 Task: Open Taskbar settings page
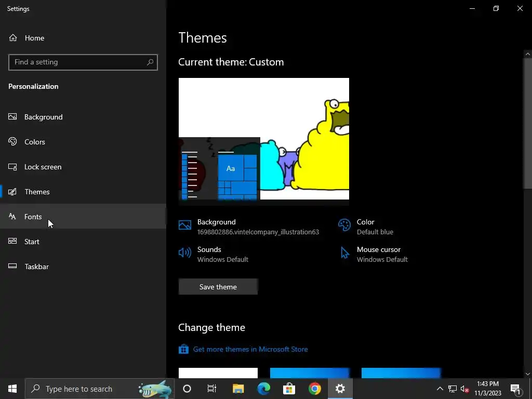(83, 267)
